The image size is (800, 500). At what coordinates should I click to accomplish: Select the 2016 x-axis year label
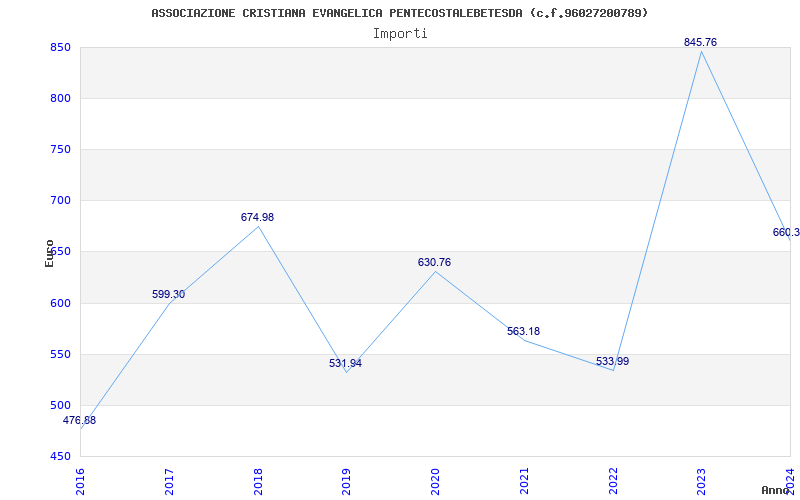pyautogui.click(x=80, y=481)
